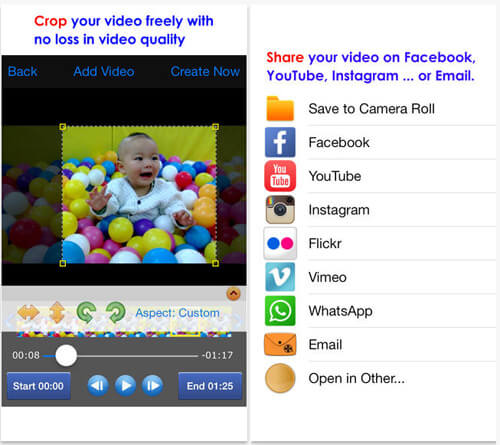500x445 pixels.
Task: Collapse the tools panel with orange chevron
Action: [x=233, y=294]
